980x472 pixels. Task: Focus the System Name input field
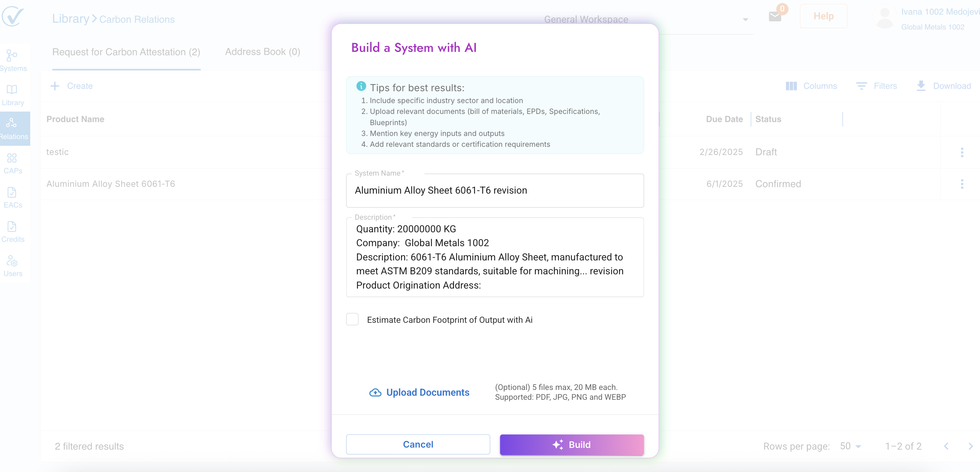click(x=494, y=191)
